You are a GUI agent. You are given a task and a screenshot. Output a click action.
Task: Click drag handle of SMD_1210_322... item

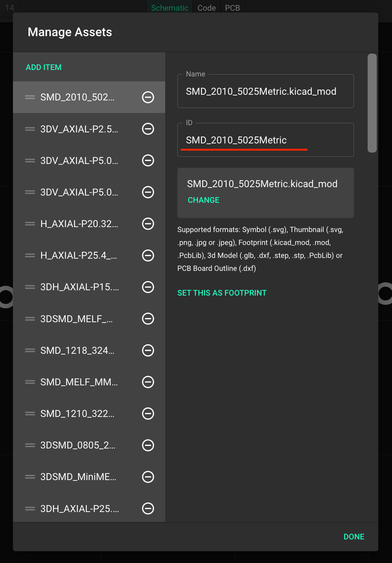30,414
